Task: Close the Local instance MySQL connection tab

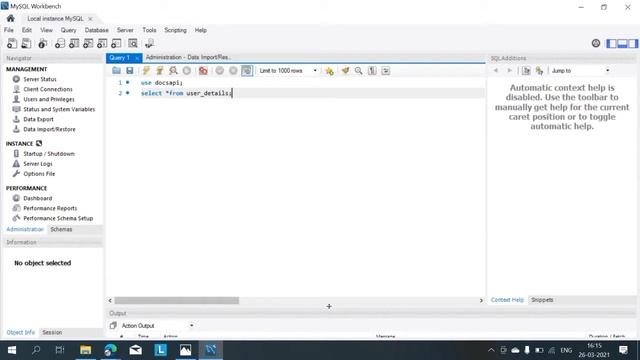Action: (x=90, y=19)
